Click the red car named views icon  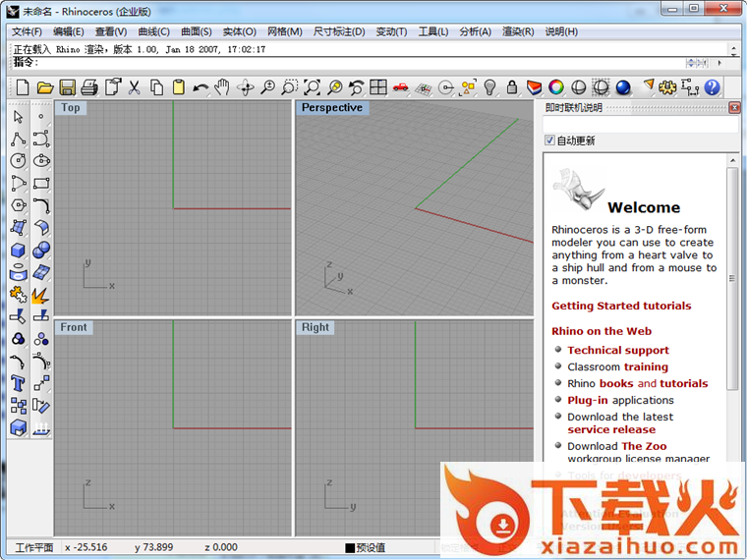(x=401, y=87)
